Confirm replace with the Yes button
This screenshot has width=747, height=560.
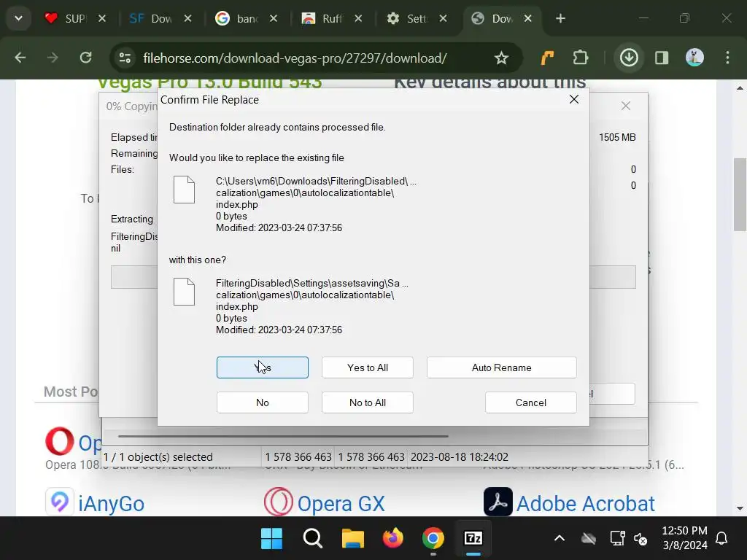[x=263, y=367]
